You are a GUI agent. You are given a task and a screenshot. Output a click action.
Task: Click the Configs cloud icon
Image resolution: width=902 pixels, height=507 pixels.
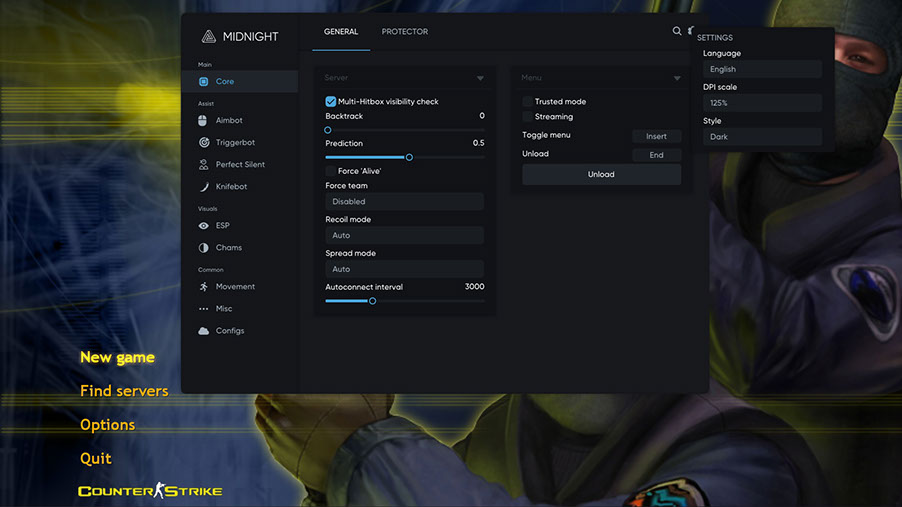click(204, 331)
